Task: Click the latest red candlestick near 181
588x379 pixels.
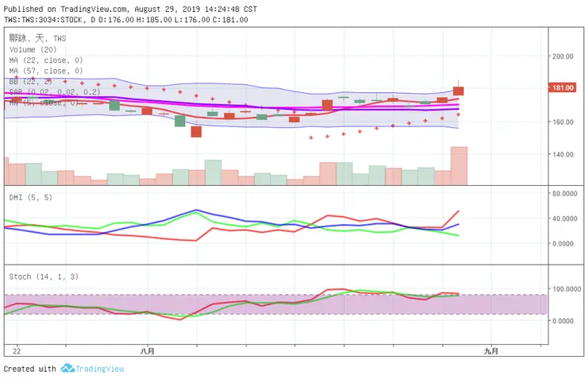Action: (458, 91)
